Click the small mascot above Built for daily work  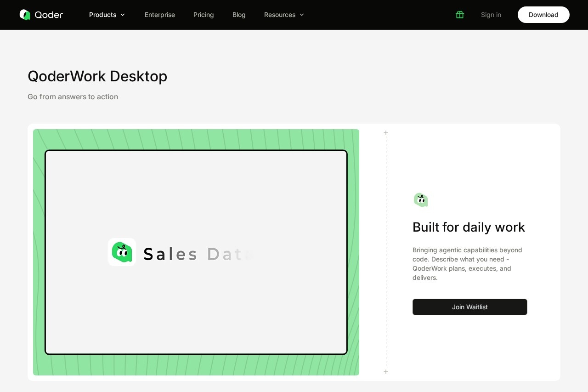[x=421, y=200]
